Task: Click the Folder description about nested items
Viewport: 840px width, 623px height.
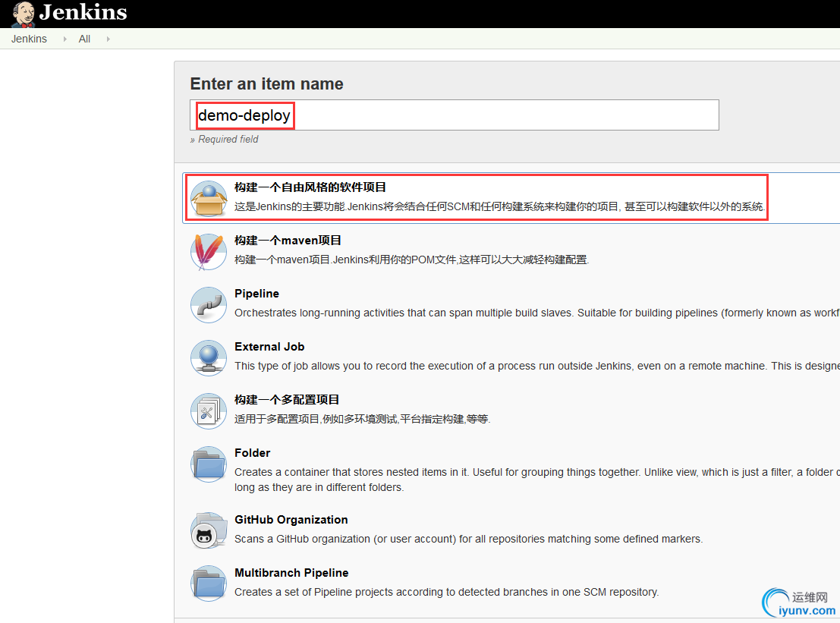Action: click(536, 480)
